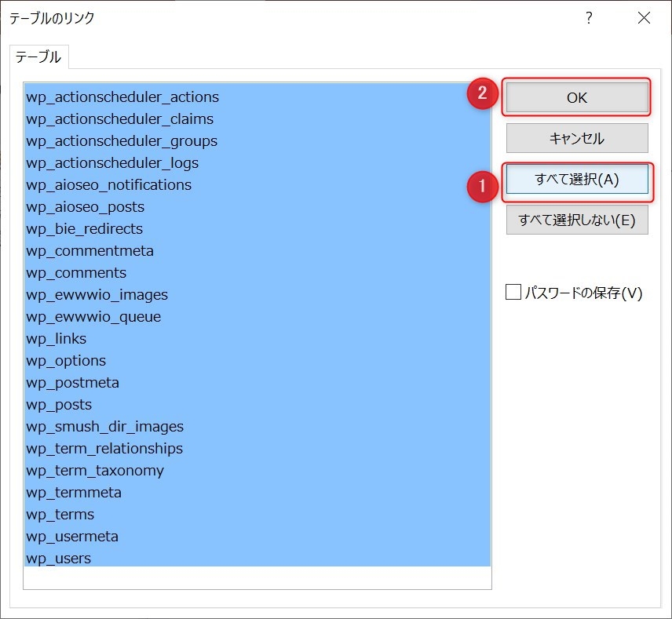Click the red step 1 badge
The image size is (672, 619).
click(x=484, y=186)
